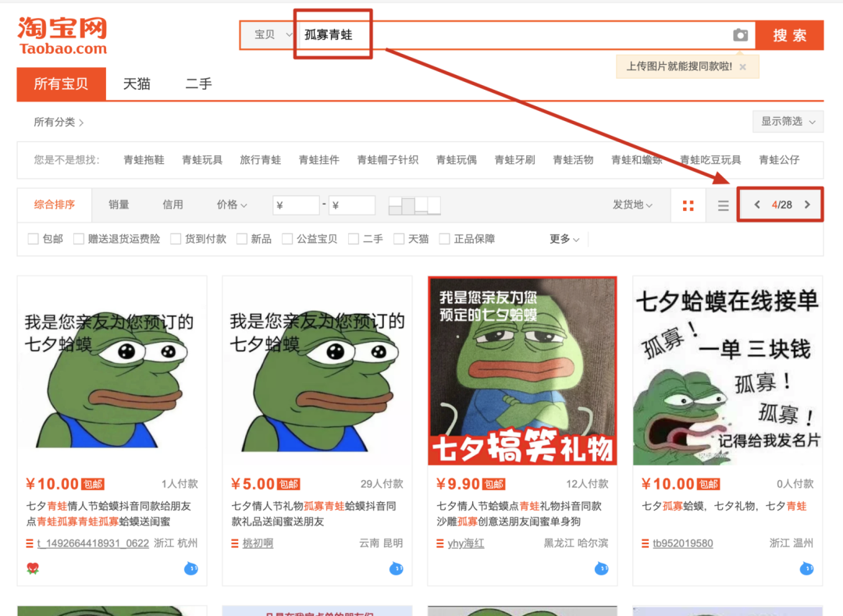Tick the 新品 checkbox

point(242,239)
